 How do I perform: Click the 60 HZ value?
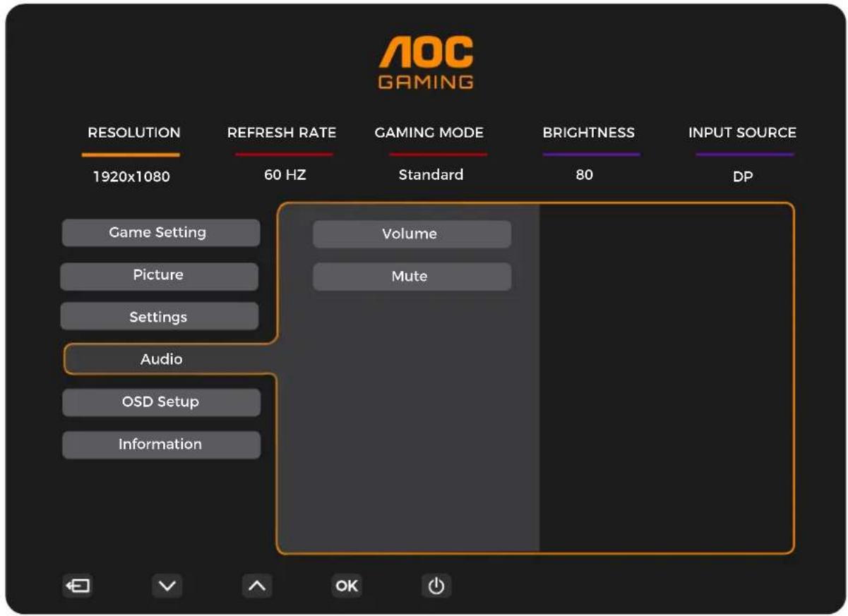click(285, 174)
